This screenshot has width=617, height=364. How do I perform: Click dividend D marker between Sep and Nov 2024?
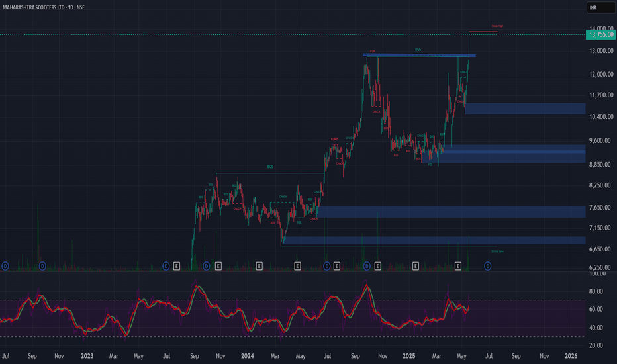pyautogui.click(x=367, y=267)
